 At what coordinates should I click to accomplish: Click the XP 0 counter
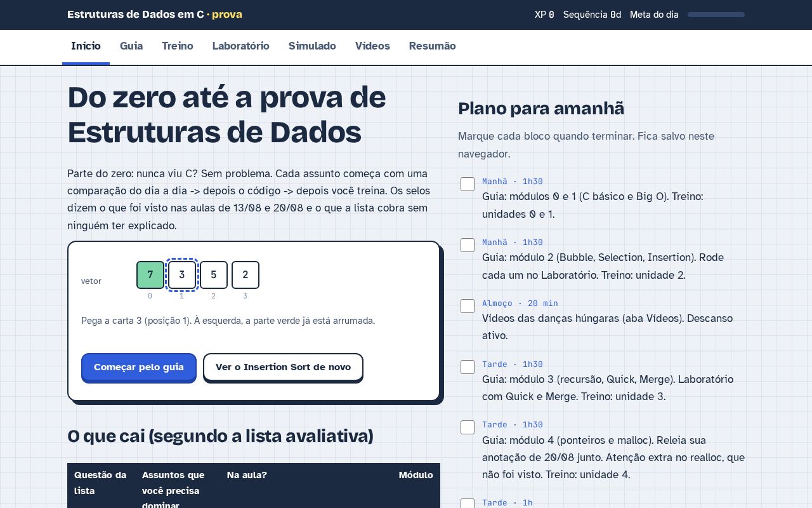click(544, 15)
